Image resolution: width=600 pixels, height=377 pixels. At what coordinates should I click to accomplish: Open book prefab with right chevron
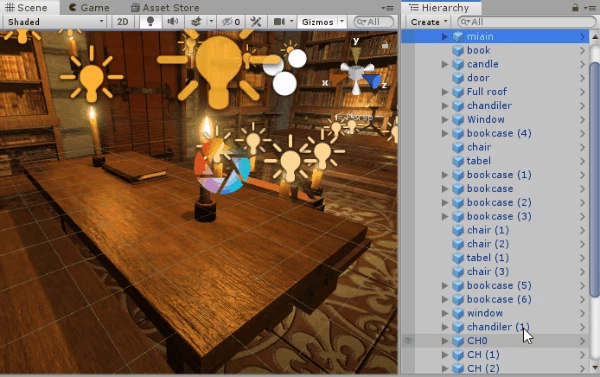point(582,50)
